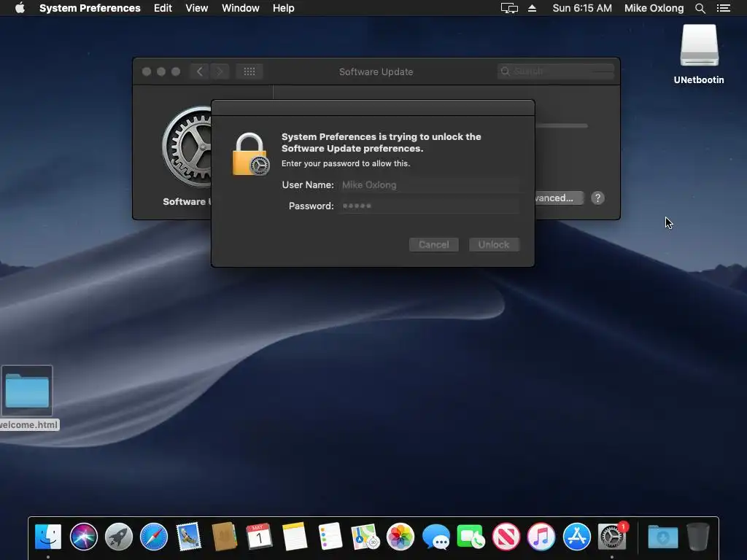Open App Store from the Dock

tap(576, 536)
